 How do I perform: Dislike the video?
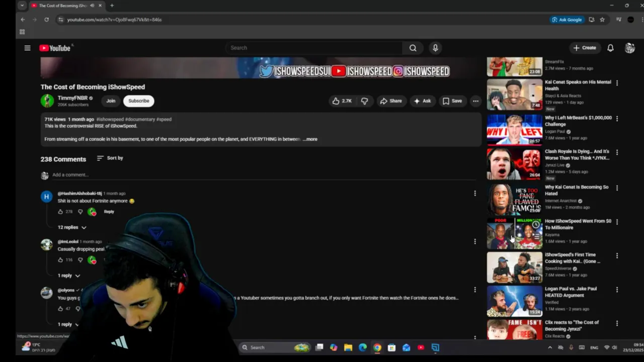tap(364, 101)
